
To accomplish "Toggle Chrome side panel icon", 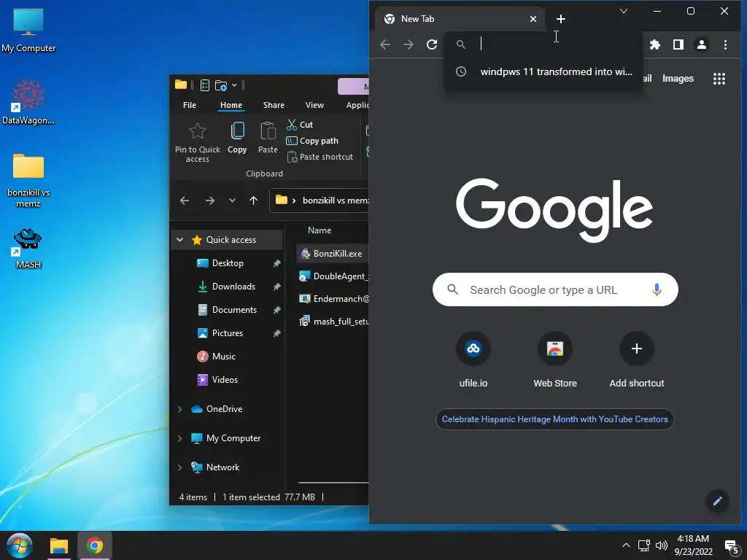I will (x=678, y=44).
